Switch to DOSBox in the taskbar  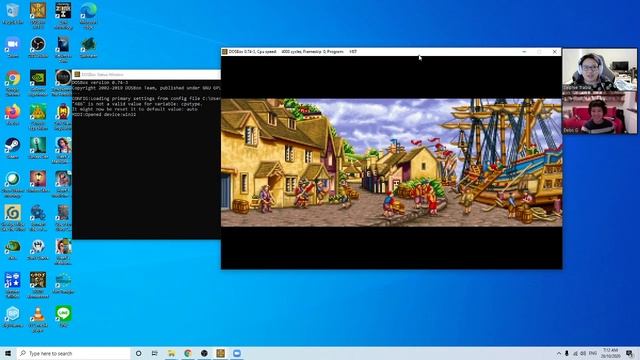[220, 353]
